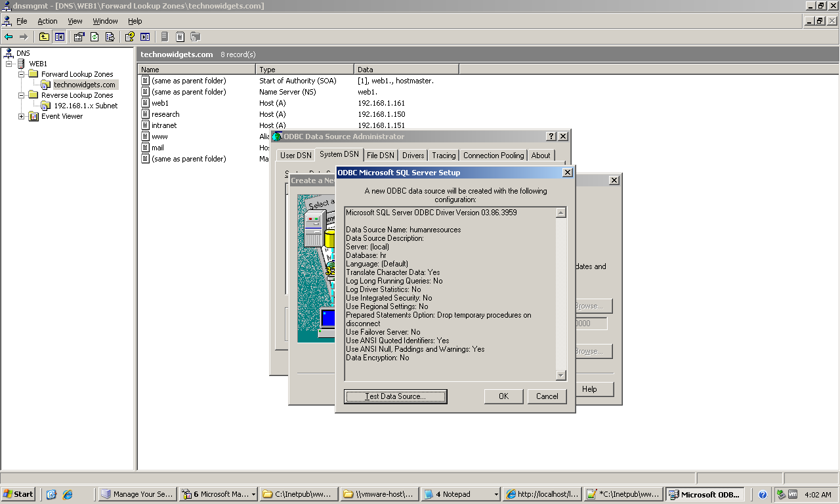Select the web1 host record icon
840x504 pixels.
coord(146,103)
